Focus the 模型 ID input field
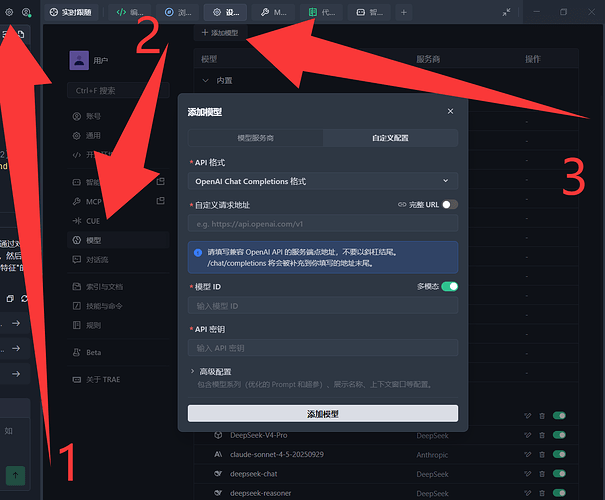The height and width of the screenshot is (500, 605). [323, 306]
